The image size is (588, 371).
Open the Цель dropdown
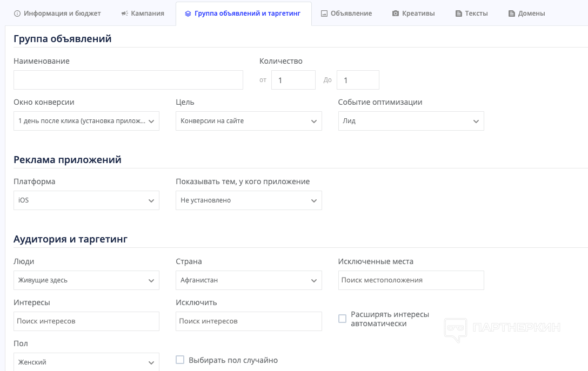(249, 121)
